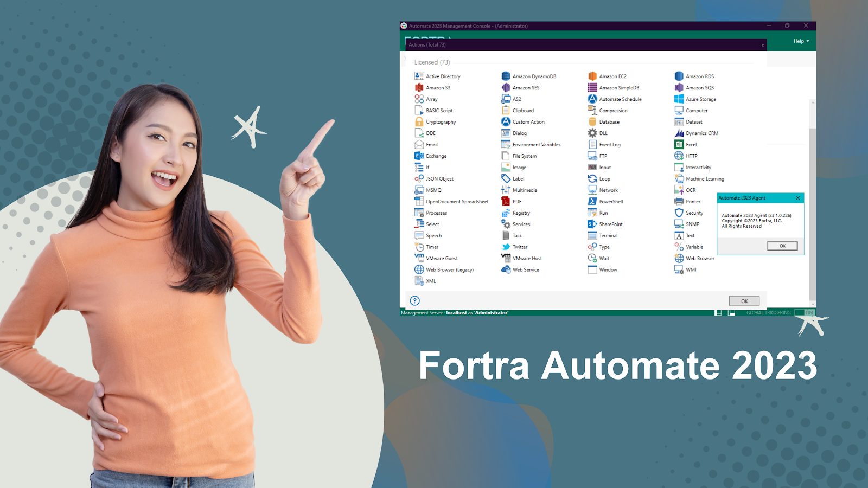The width and height of the screenshot is (868, 488).
Task: Click the first layout icon in status bar
Action: [718, 313]
